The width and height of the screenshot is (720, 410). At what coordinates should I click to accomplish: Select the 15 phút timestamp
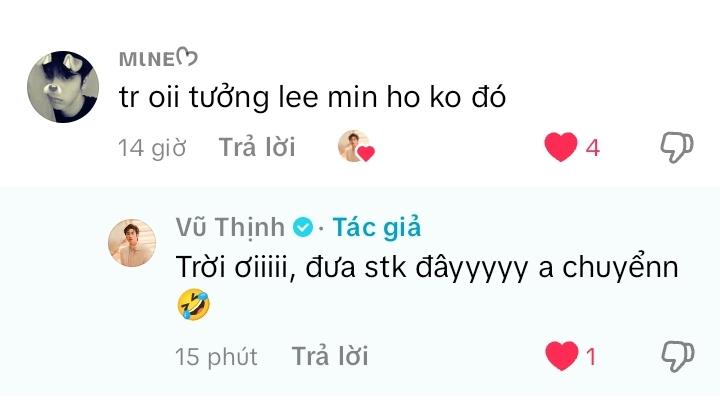(216, 357)
